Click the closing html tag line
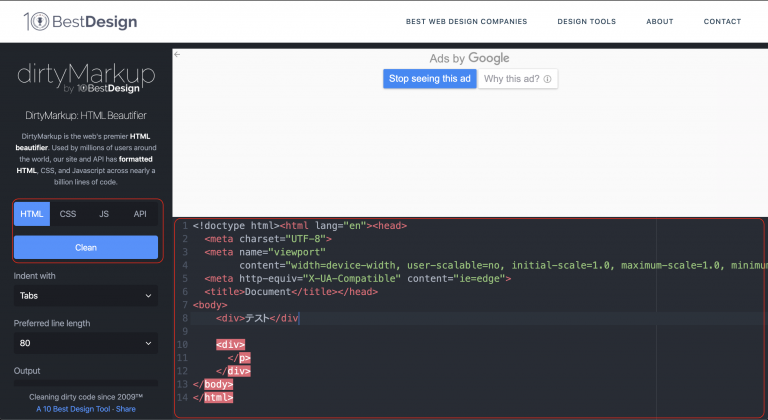 point(213,397)
